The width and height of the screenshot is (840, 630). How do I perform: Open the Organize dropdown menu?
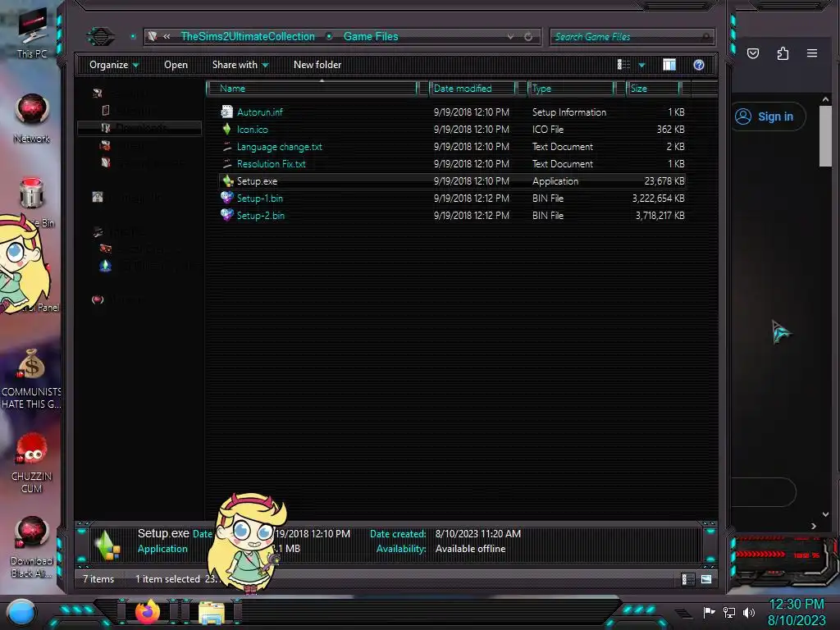coord(114,65)
